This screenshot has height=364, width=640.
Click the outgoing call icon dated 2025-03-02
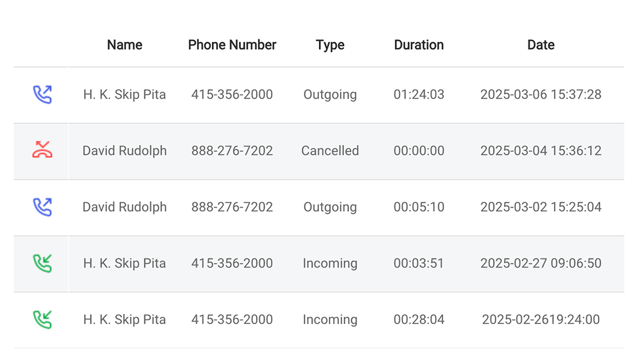(43, 207)
